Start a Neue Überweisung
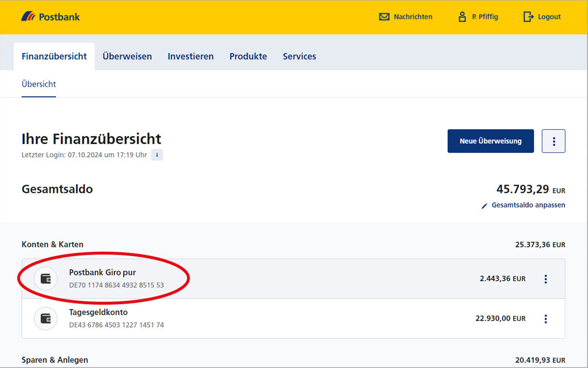 coord(491,141)
